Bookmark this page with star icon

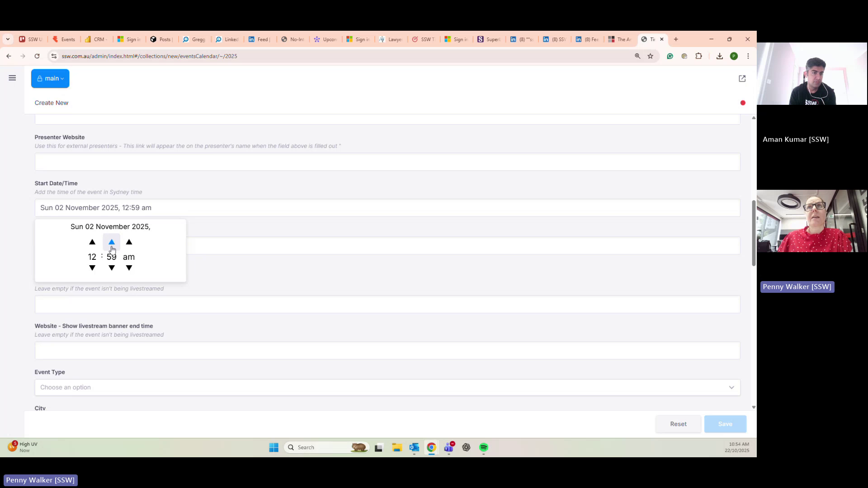click(650, 56)
